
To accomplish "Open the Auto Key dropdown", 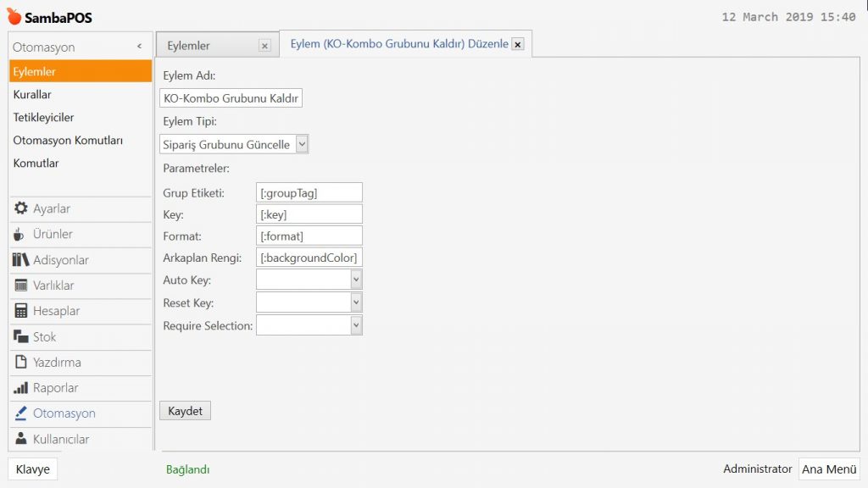I will pyautogui.click(x=356, y=280).
